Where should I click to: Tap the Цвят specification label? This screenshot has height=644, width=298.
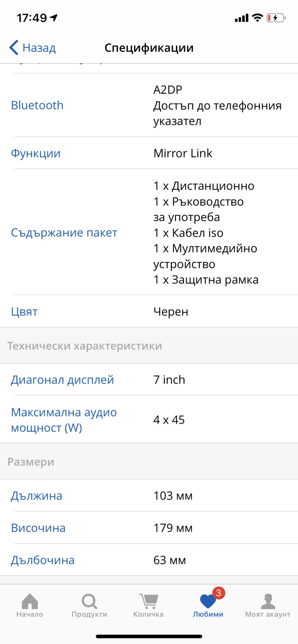[x=24, y=312]
